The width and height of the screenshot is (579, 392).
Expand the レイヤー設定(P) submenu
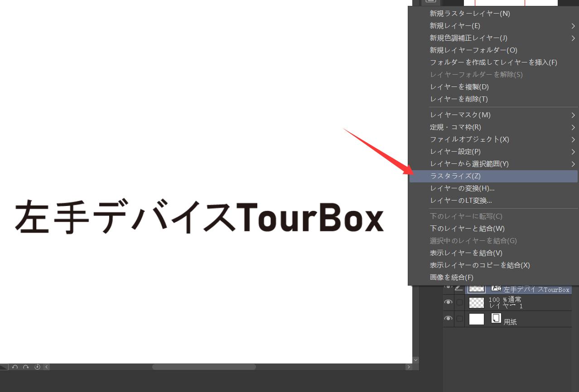coord(455,152)
